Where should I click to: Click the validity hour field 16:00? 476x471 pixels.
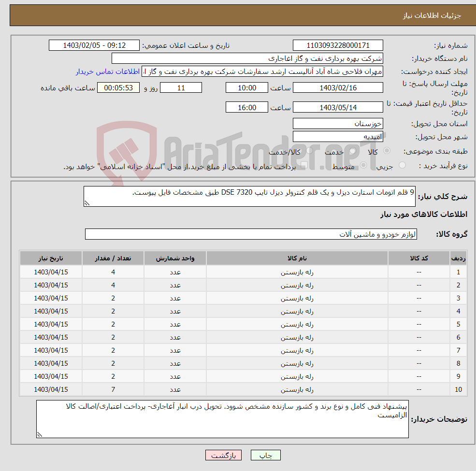coord(247,107)
